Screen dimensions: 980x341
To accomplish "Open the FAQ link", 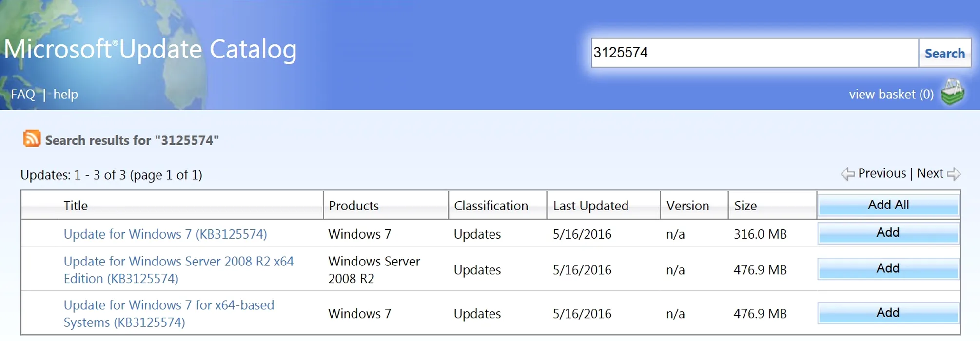I will [23, 94].
